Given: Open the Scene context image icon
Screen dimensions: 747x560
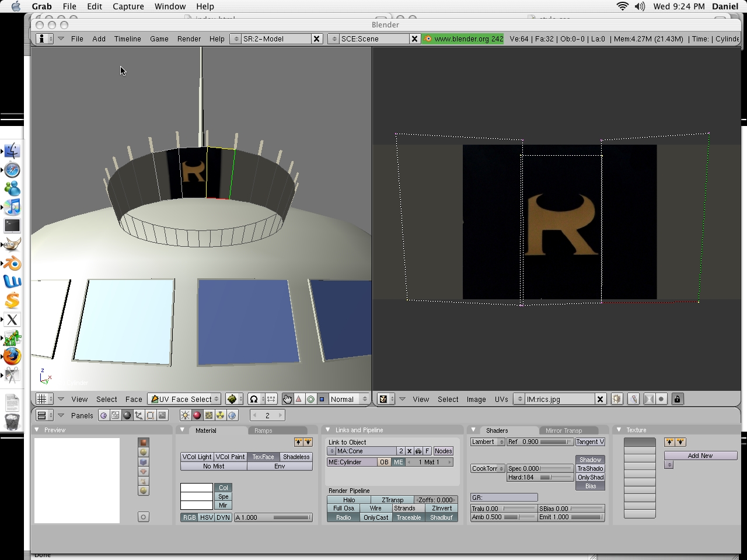Looking at the screenshot, I should (162, 415).
